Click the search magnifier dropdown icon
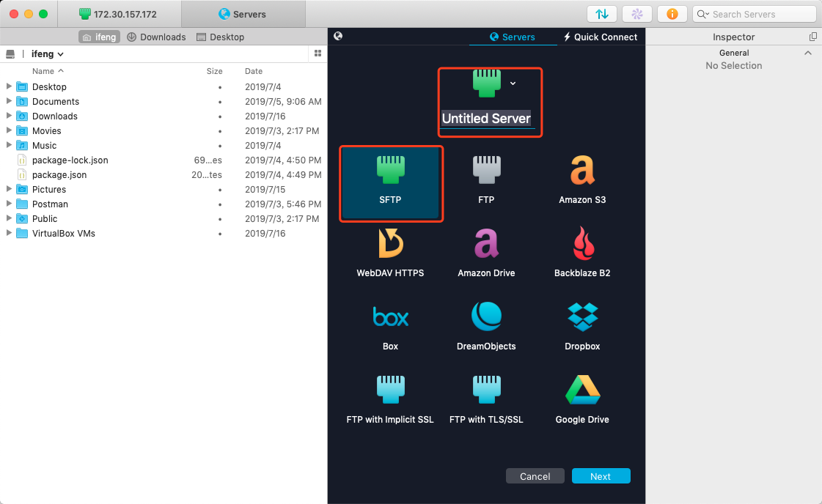The height and width of the screenshot is (504, 822). coord(703,14)
